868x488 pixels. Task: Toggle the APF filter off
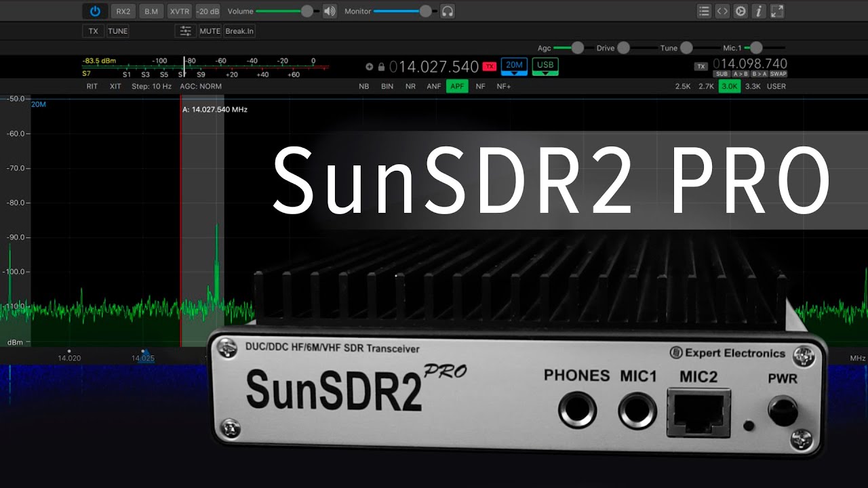click(457, 87)
